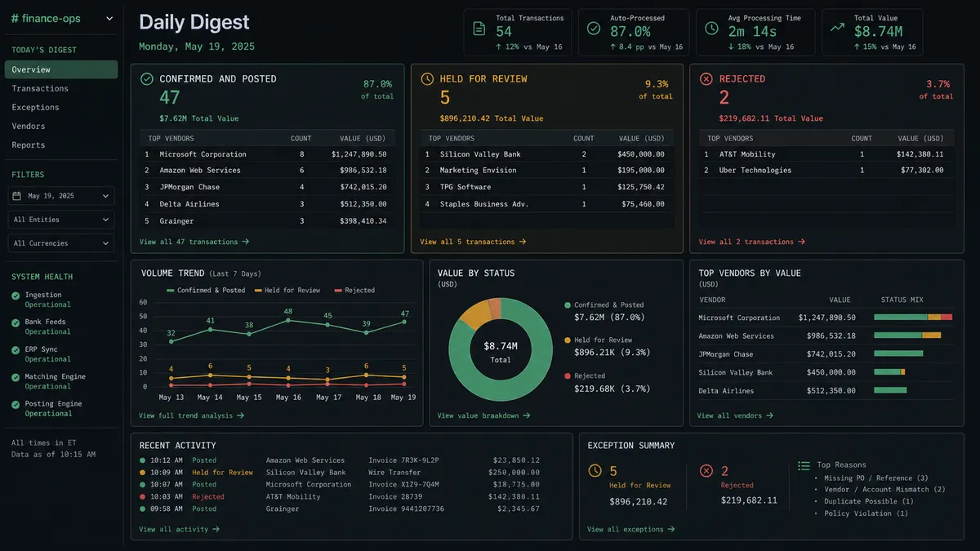Image resolution: width=980 pixels, height=551 pixels.
Task: Open View value breakdown link
Action: pyautogui.click(x=483, y=415)
